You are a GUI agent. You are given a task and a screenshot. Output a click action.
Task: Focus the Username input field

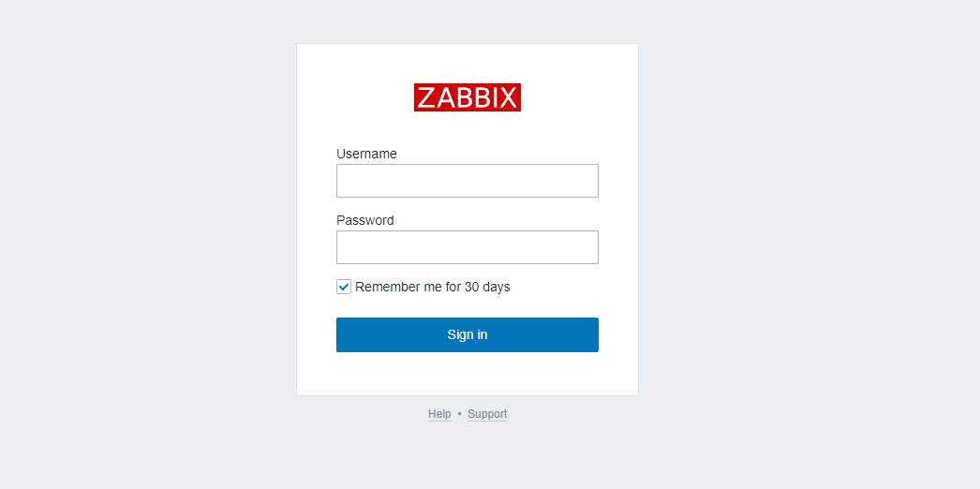click(467, 181)
